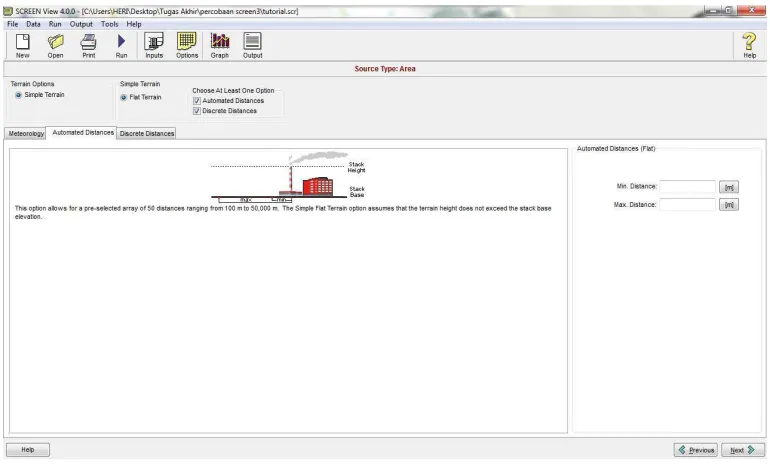Open a file with the Open icon
Screen dimensions: 770x464
(x=55, y=46)
